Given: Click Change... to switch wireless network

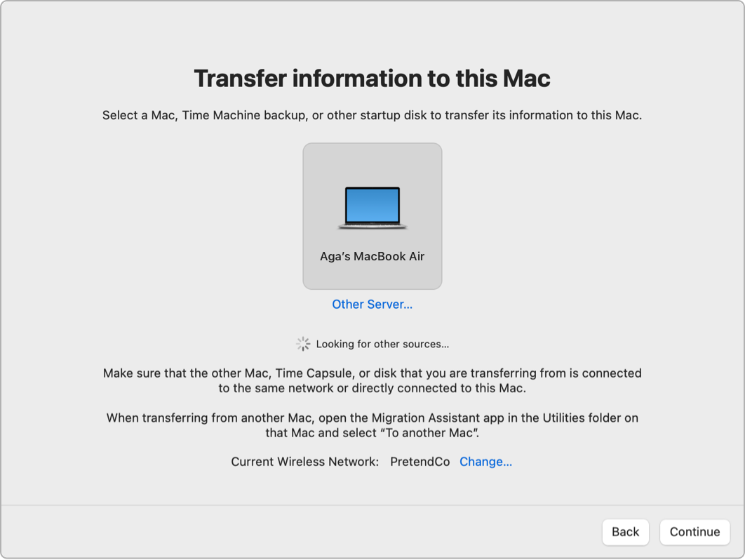Looking at the screenshot, I should [485, 462].
